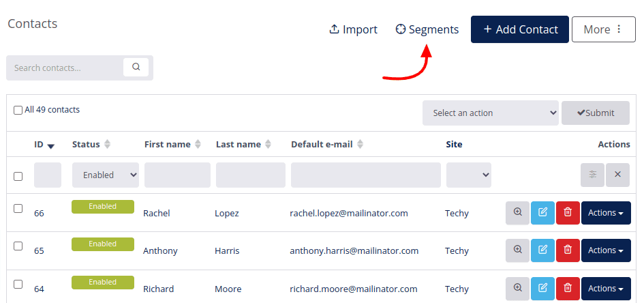This screenshot has width=644, height=303.
Task: Open the Select an action dropdown
Action: coord(491,113)
